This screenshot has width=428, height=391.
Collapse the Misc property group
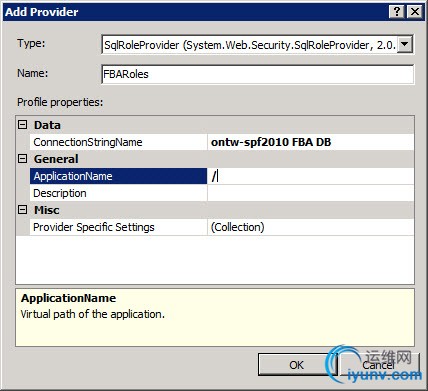(x=23, y=210)
